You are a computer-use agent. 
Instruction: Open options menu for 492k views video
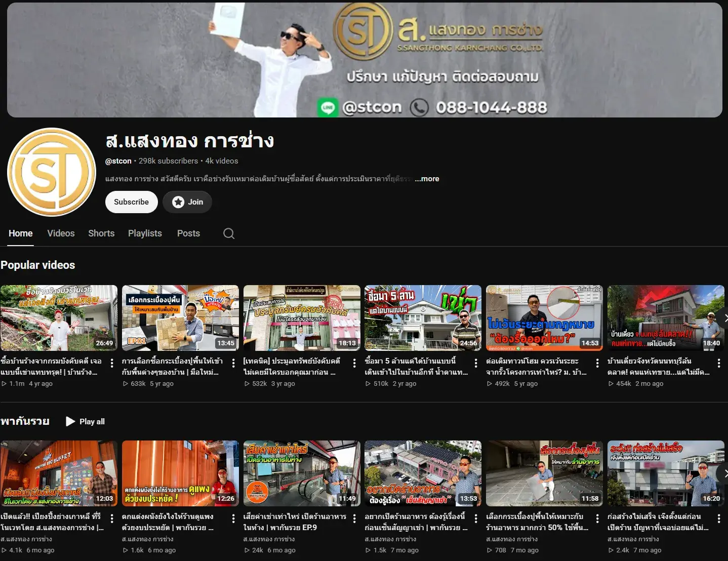click(597, 363)
